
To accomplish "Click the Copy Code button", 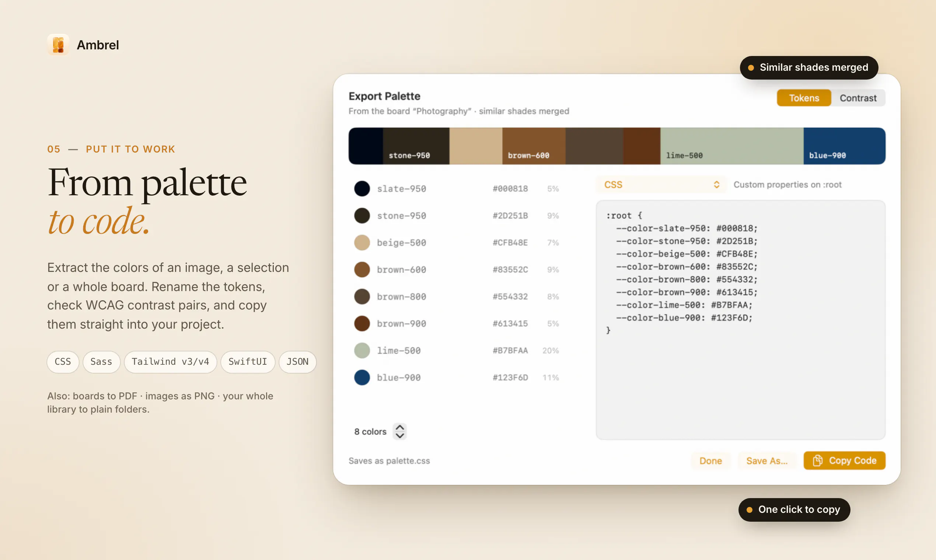I will [844, 461].
